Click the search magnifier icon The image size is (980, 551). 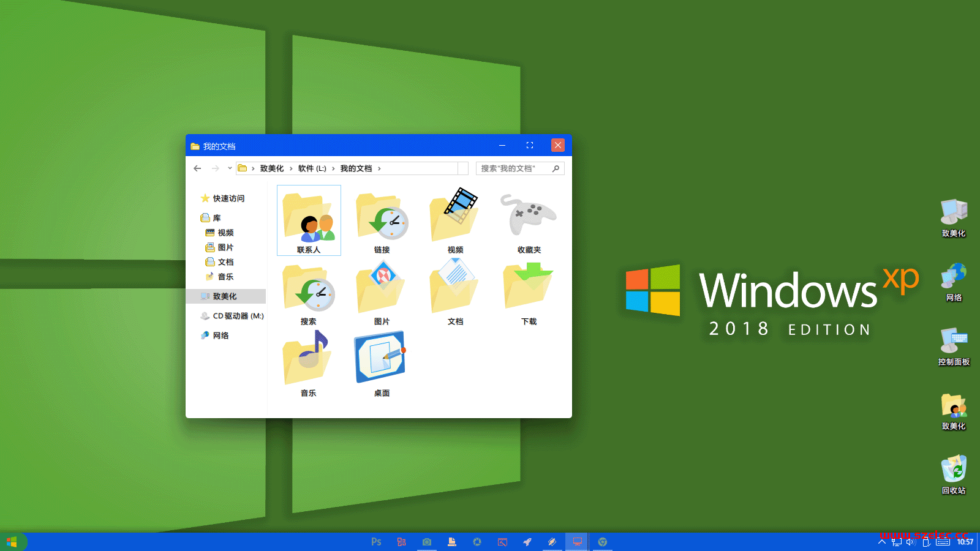556,168
